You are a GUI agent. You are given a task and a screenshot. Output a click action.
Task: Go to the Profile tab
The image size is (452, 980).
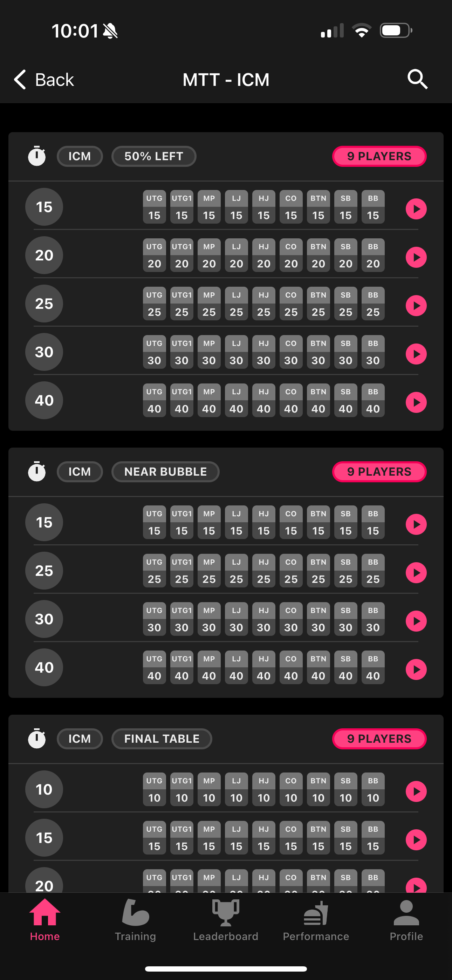(406, 920)
